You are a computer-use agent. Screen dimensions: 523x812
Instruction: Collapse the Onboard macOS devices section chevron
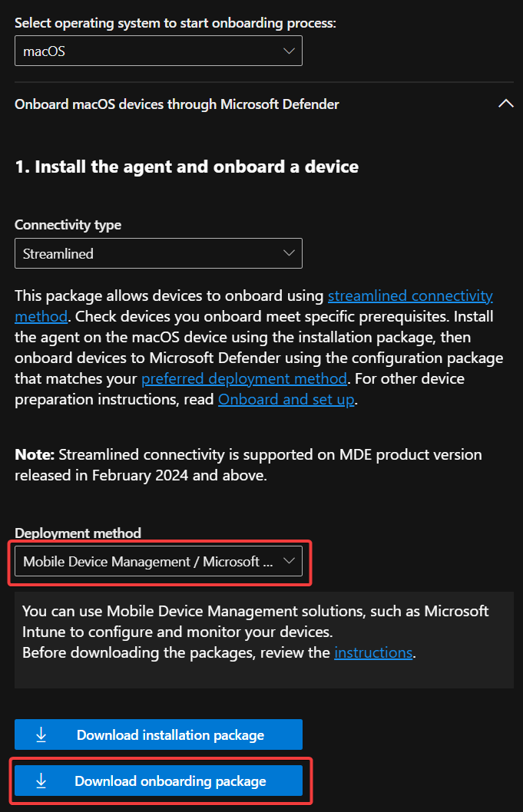point(505,104)
